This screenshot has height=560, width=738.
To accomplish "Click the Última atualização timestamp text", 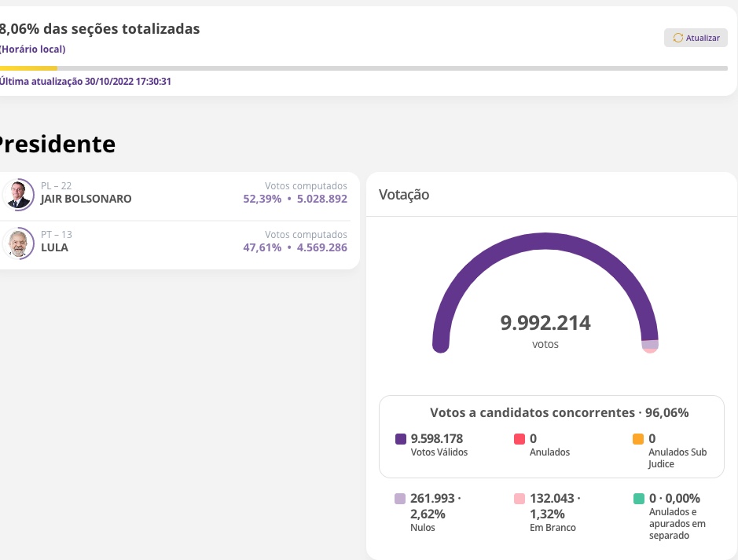I will 85,82.
